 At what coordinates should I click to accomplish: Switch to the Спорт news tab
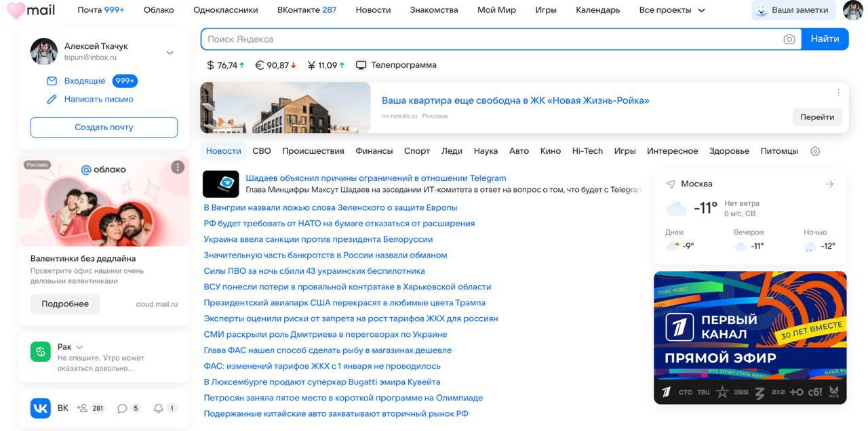pyautogui.click(x=417, y=151)
